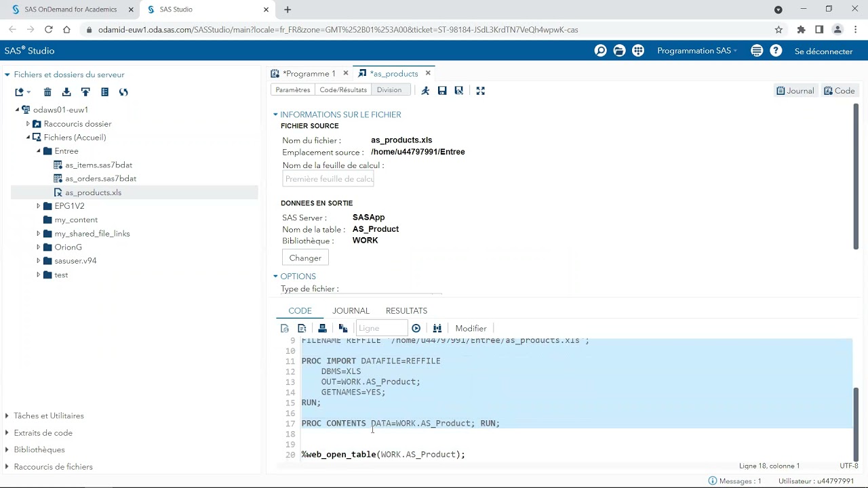The width and height of the screenshot is (868, 488).
Task: Click the Messages info icon in status bar
Action: coord(713,481)
